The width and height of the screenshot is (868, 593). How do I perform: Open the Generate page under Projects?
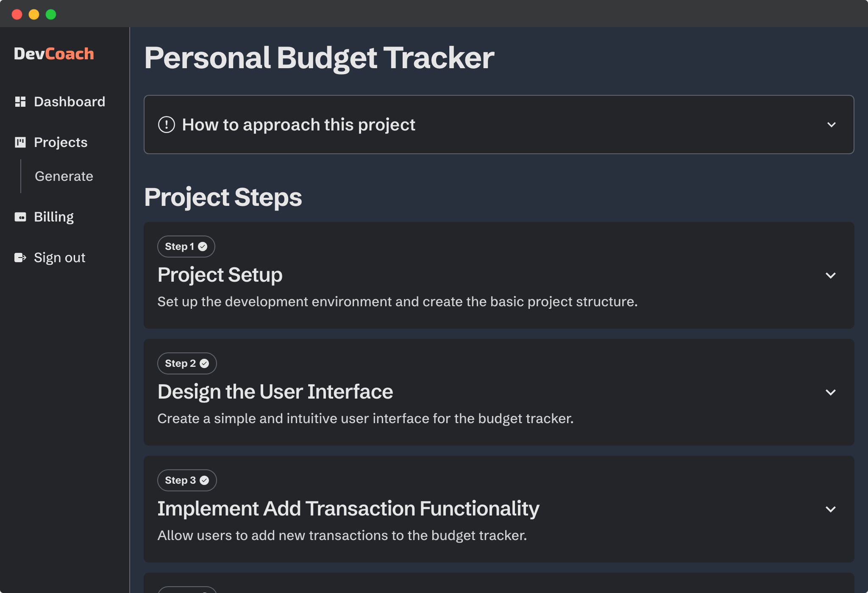coord(64,176)
